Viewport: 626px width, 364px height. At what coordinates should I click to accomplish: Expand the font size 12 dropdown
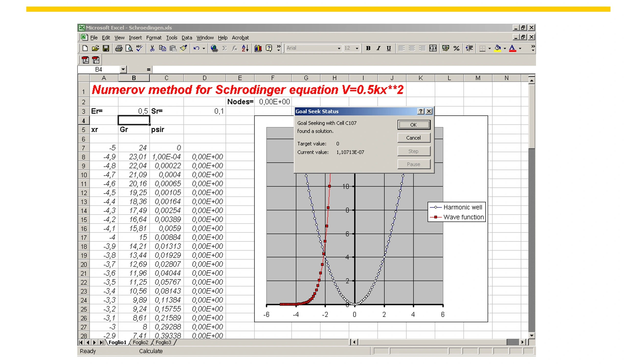[x=357, y=48]
